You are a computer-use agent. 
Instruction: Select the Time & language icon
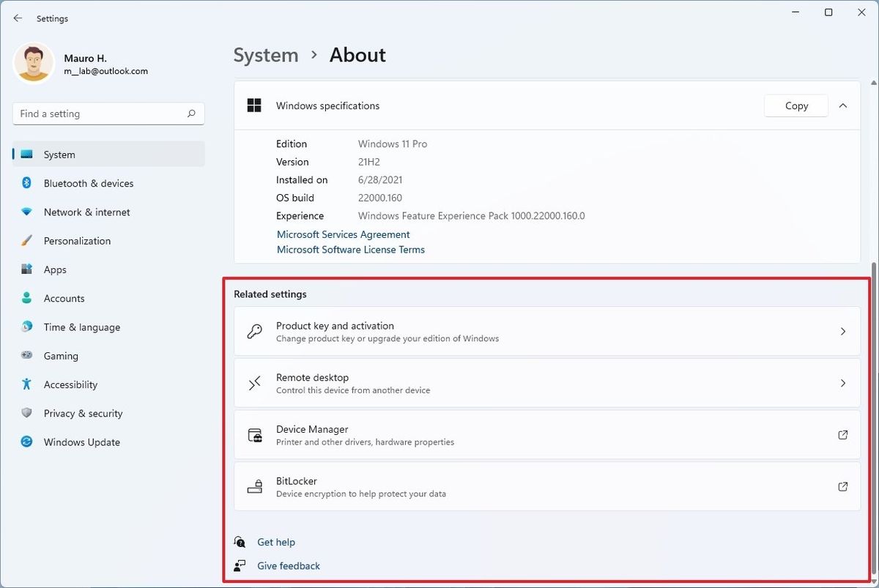(x=27, y=327)
